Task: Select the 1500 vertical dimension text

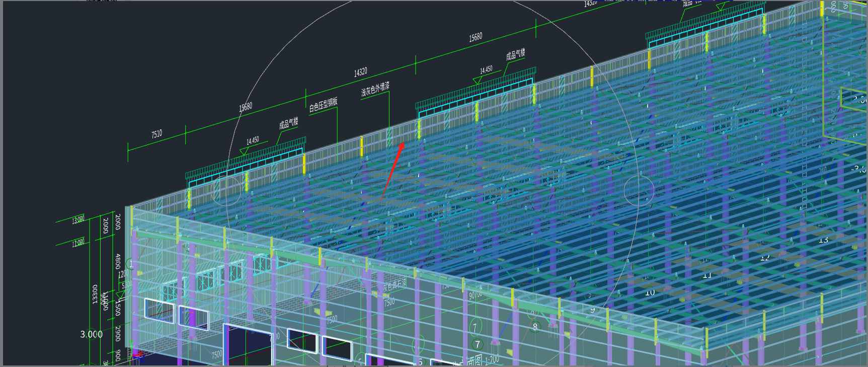Action: point(117,308)
